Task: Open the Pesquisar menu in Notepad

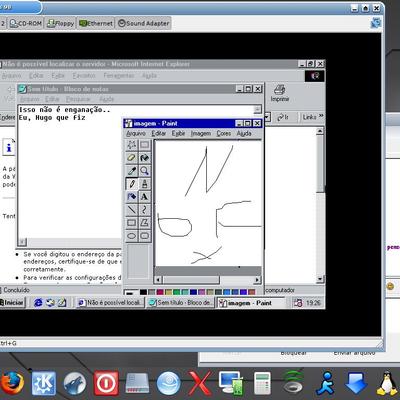Action: (x=78, y=99)
